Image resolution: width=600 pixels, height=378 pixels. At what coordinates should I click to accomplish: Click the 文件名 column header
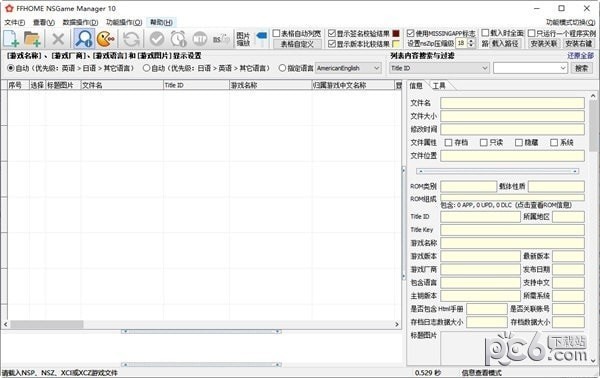(122, 85)
